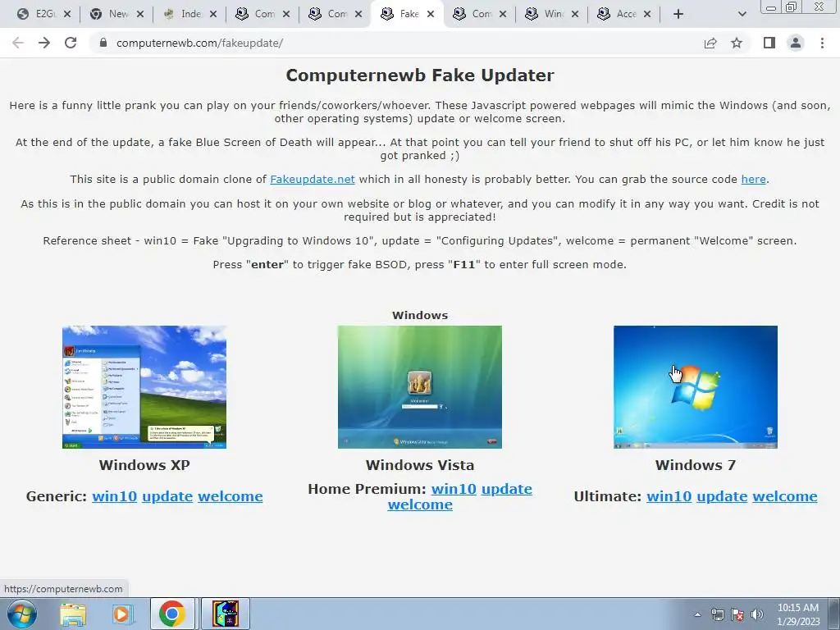The image size is (840, 630).
Task: Open the Windows 7 Ultimate win10 link
Action: [x=669, y=496]
